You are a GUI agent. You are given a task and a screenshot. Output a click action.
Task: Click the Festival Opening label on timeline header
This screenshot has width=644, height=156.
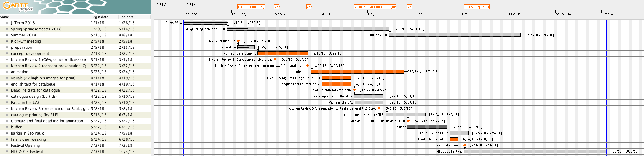point(477,7)
